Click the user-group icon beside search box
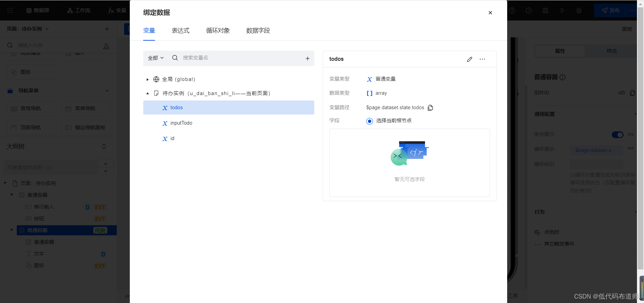Screen dimensions: 644x303 106,46
